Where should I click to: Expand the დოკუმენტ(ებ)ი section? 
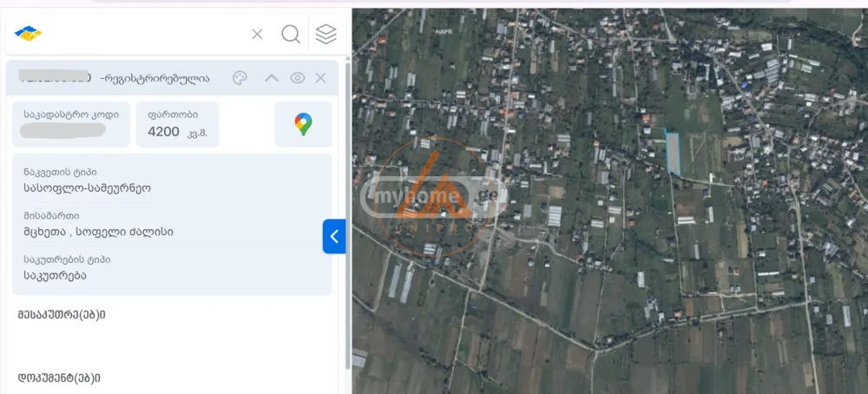[x=59, y=378]
